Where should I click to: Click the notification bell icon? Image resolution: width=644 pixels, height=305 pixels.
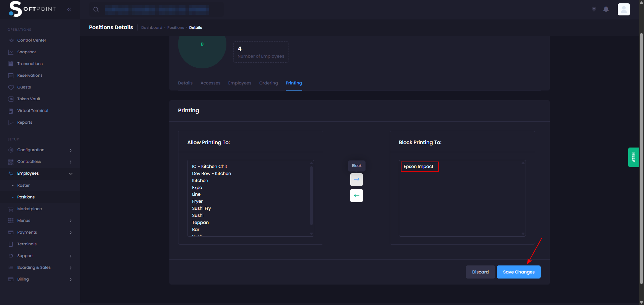606,9
